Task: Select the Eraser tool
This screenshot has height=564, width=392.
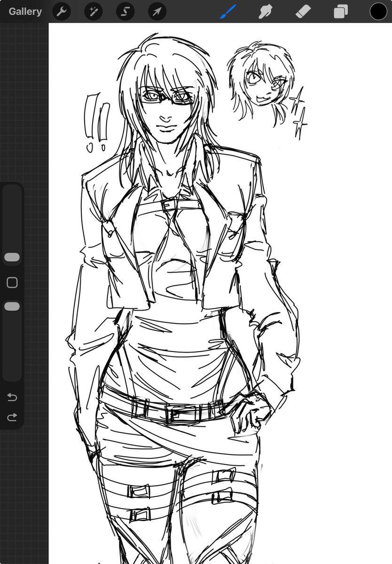Action: click(303, 11)
